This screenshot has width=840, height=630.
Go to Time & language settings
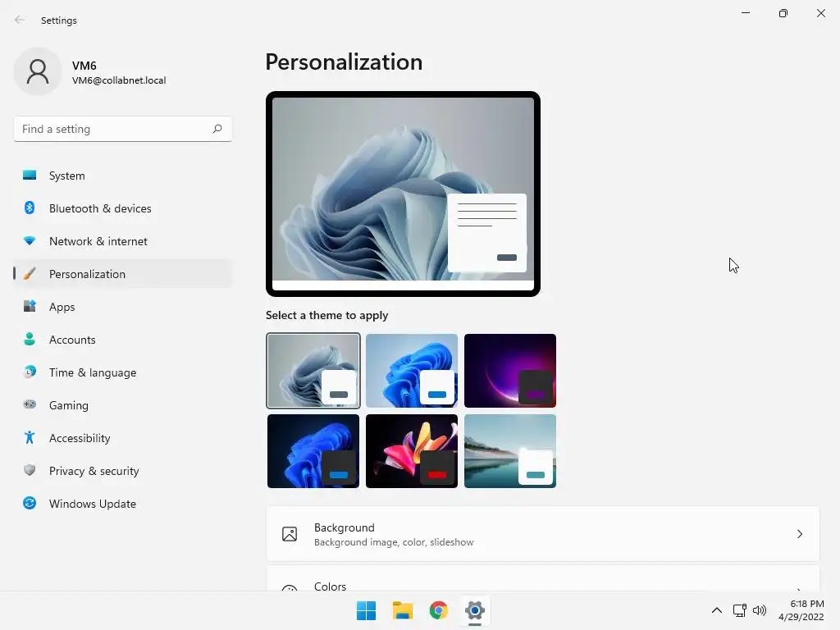tap(123, 372)
